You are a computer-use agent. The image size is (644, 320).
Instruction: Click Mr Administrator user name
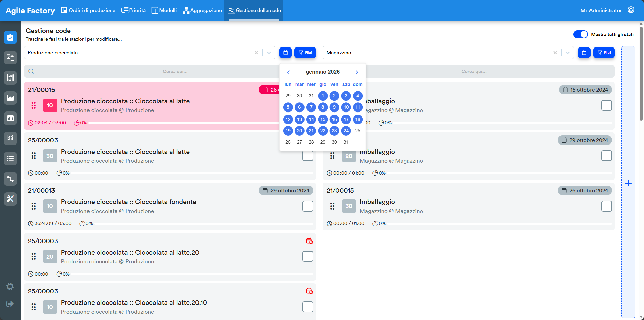pyautogui.click(x=601, y=10)
